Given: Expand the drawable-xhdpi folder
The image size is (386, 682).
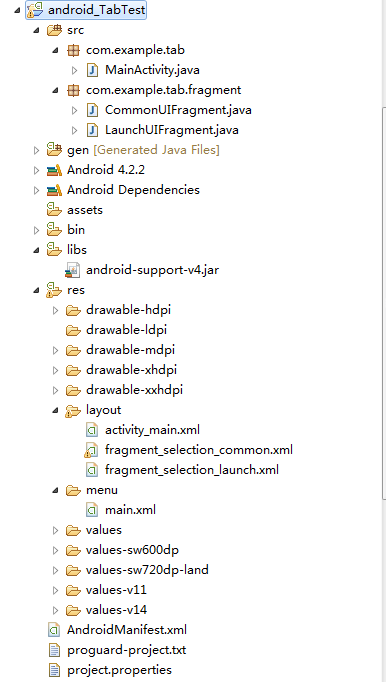Looking at the screenshot, I should tap(55, 370).
